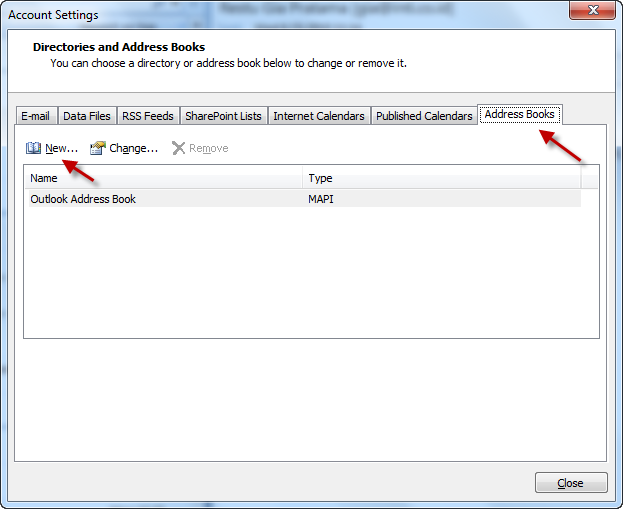The height and width of the screenshot is (509, 623).
Task: Sort list by Name column header
Action: pyautogui.click(x=163, y=178)
